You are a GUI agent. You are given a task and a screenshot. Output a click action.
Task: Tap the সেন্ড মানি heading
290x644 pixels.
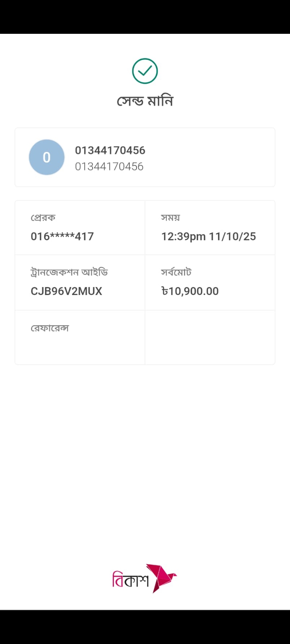pos(145,101)
